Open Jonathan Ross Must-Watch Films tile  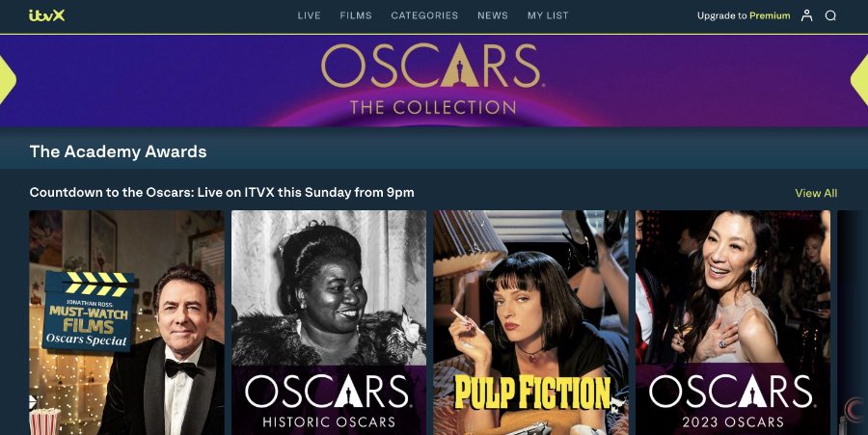(126, 323)
